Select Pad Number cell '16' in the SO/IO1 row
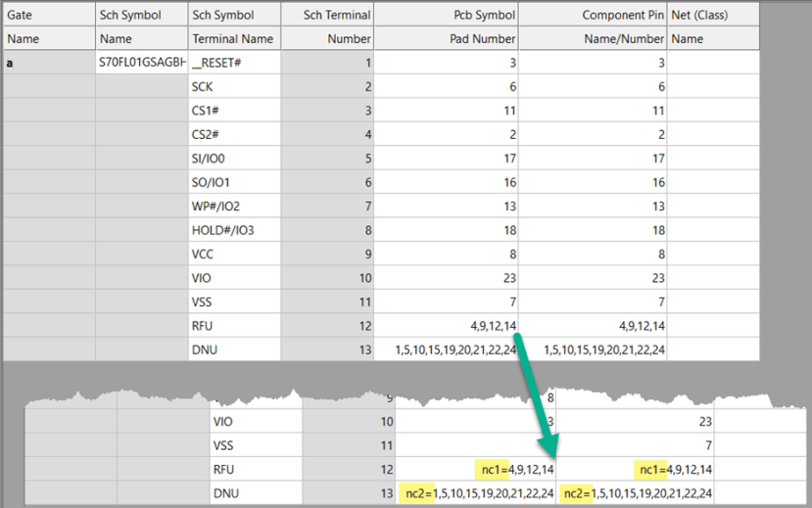The height and width of the screenshot is (508, 812). [x=447, y=182]
